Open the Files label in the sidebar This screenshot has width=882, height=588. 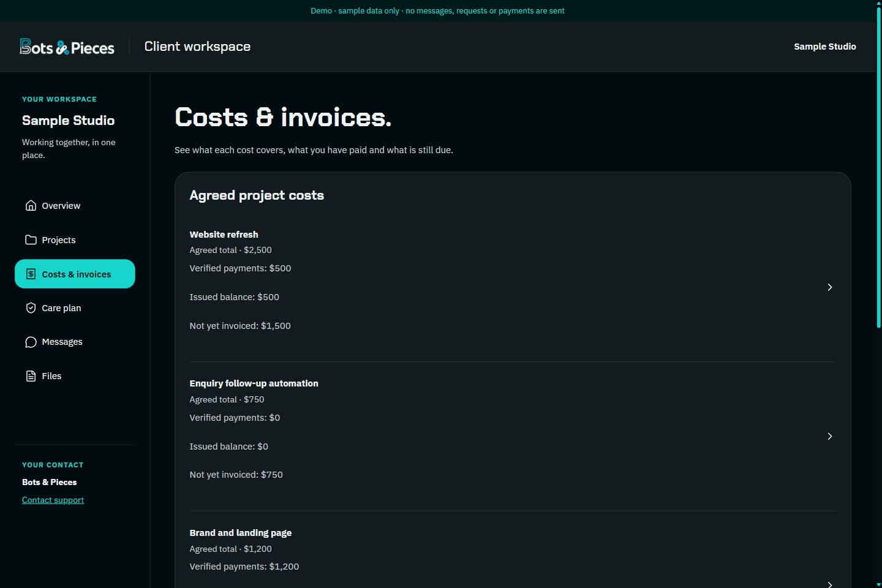pyautogui.click(x=51, y=376)
